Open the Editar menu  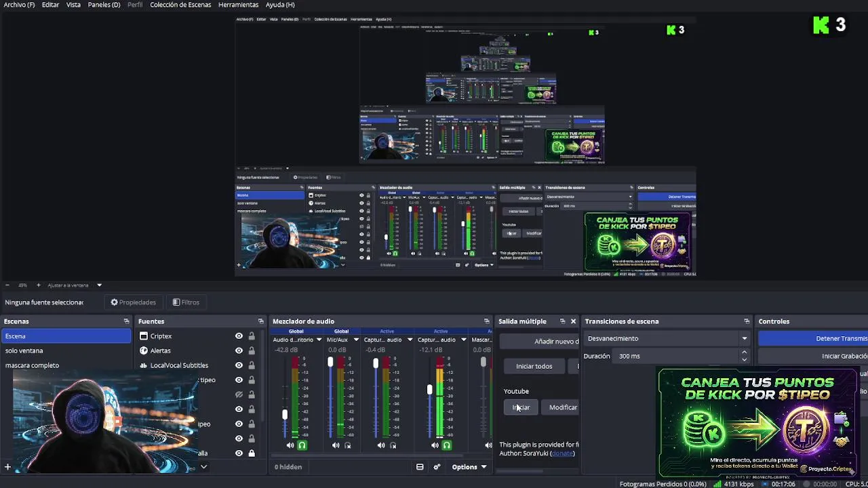pyautogui.click(x=50, y=5)
